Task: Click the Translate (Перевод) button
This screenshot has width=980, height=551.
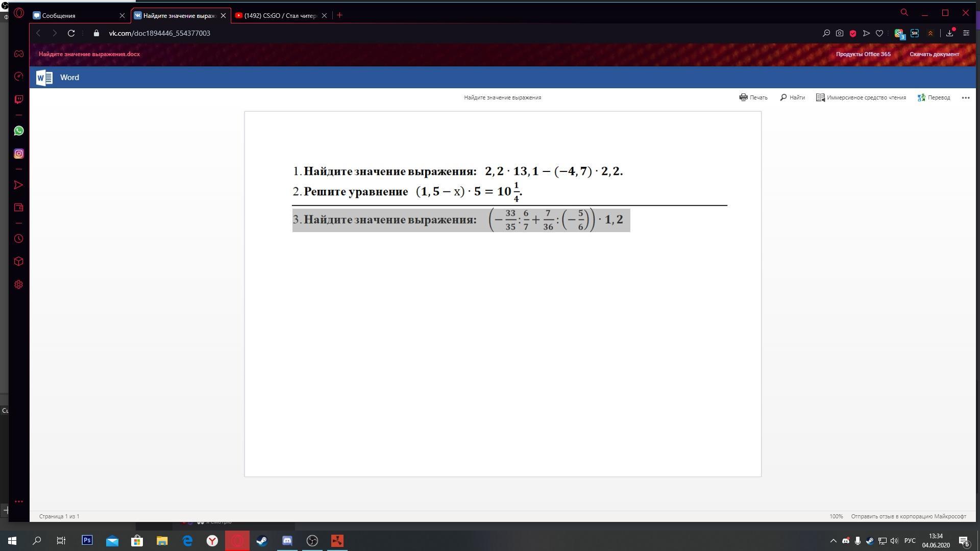Action: (x=934, y=97)
